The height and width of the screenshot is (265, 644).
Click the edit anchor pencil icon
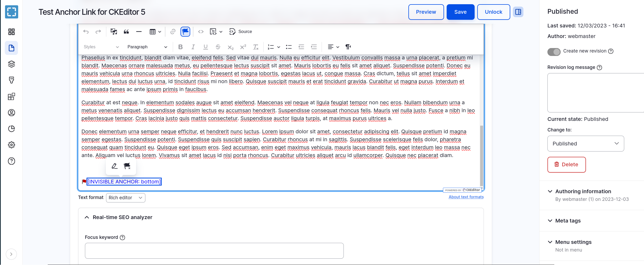(115, 166)
